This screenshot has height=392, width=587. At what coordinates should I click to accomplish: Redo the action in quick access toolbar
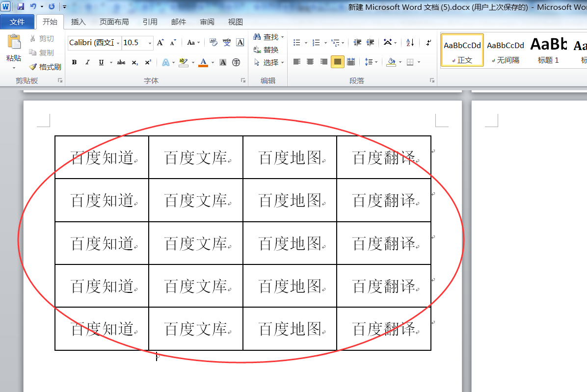click(52, 6)
